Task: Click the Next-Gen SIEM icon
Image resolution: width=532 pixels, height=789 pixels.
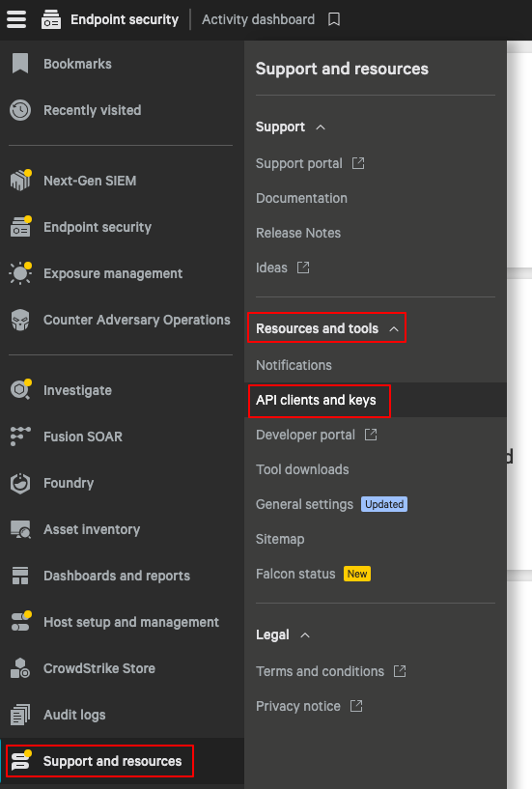Action: pos(20,181)
